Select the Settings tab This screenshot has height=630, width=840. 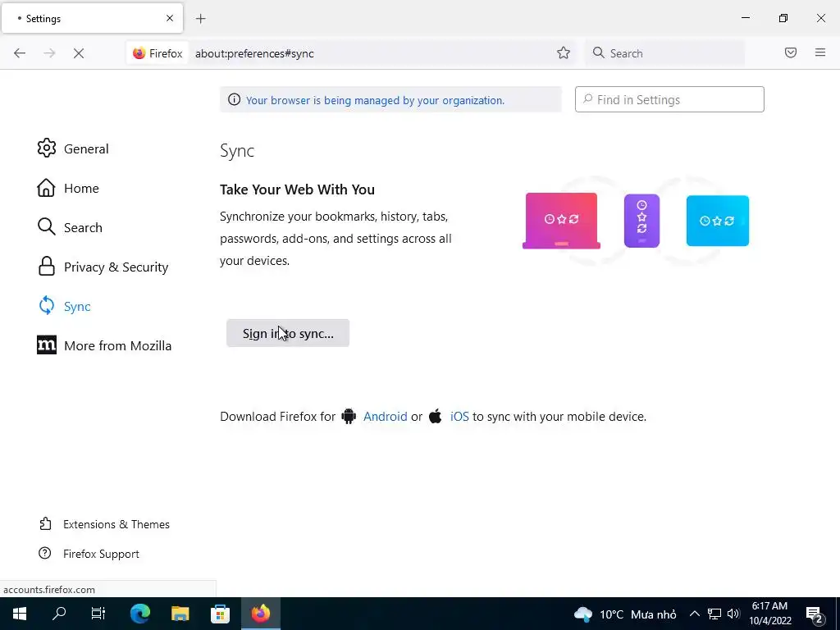click(93, 19)
